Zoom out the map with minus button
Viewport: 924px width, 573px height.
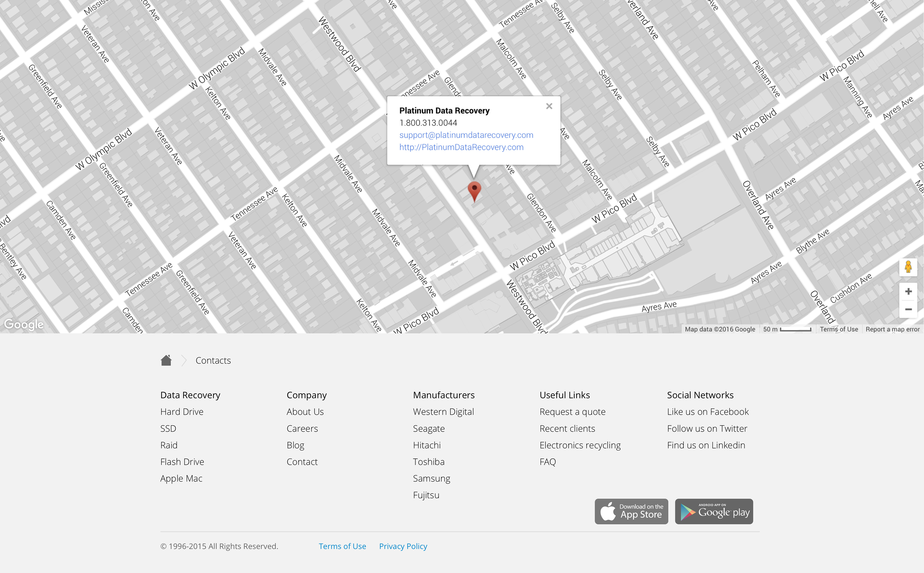pyautogui.click(x=908, y=309)
